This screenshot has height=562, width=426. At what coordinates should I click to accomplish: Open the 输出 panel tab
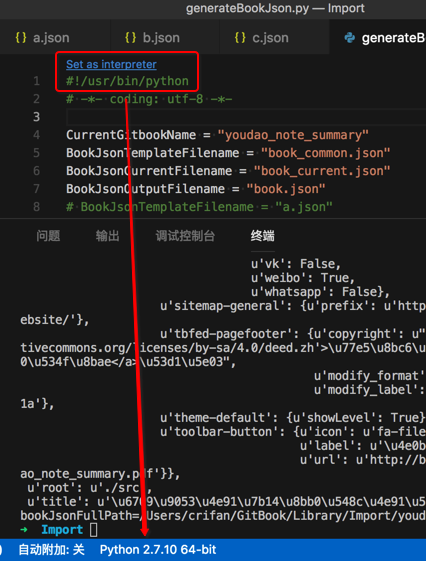(x=107, y=236)
